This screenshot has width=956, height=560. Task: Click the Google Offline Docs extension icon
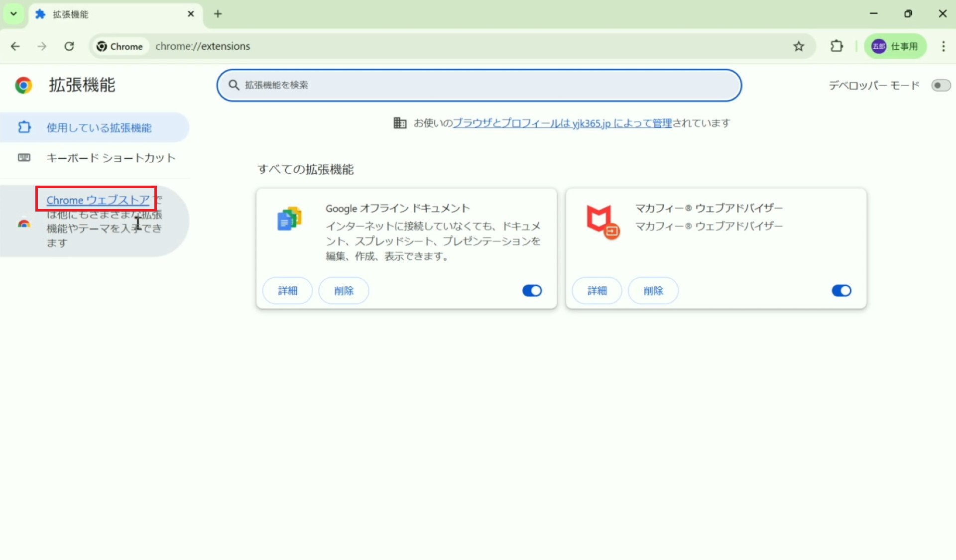point(289,219)
